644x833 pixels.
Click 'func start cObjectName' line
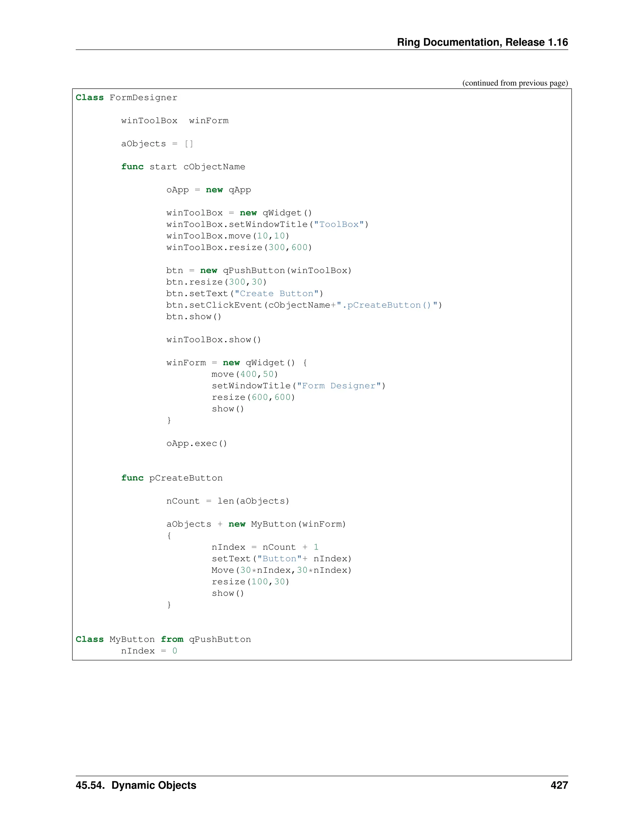183,167
